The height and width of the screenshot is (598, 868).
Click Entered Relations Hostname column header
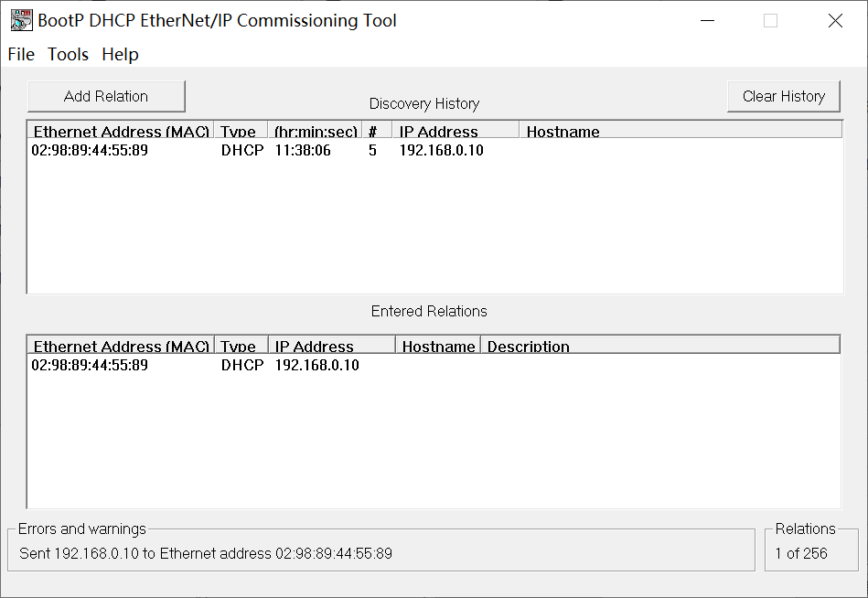[438, 346]
